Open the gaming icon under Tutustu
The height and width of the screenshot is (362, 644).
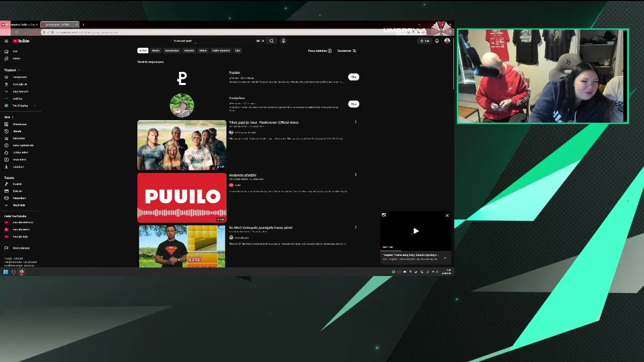point(6,198)
